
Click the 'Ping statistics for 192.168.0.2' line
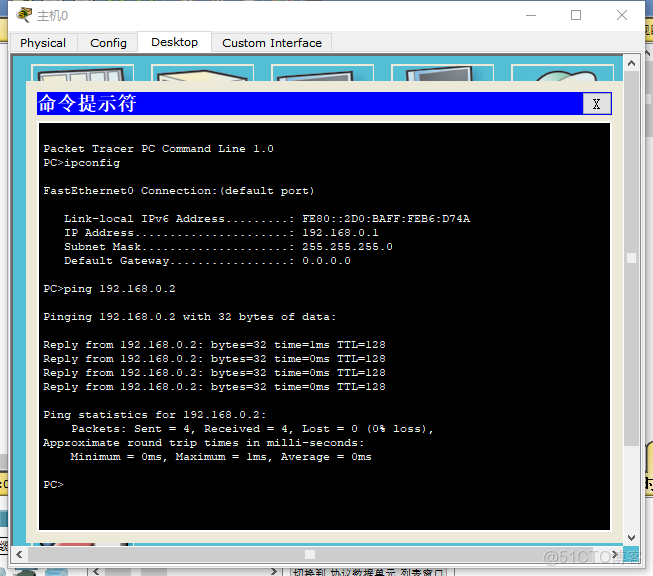(155, 415)
